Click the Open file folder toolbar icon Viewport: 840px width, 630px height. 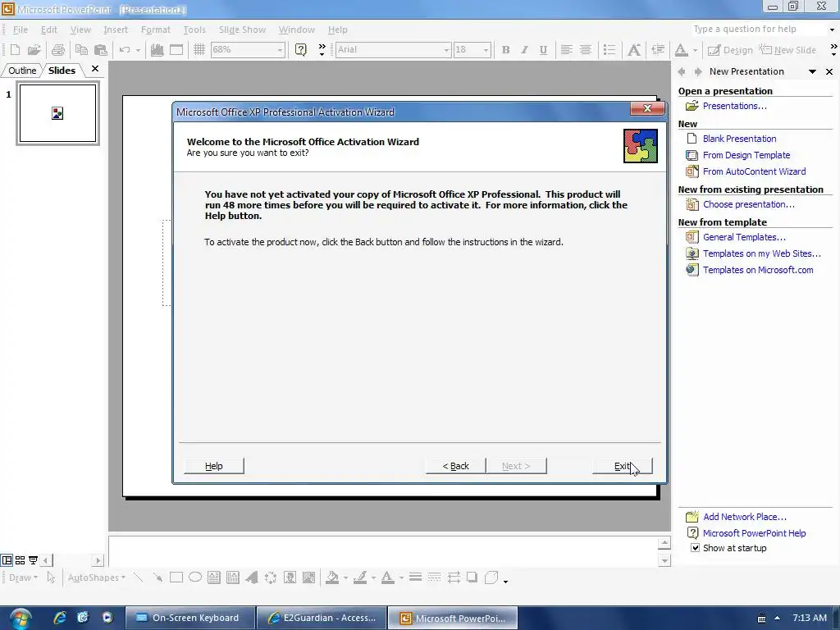[34, 50]
